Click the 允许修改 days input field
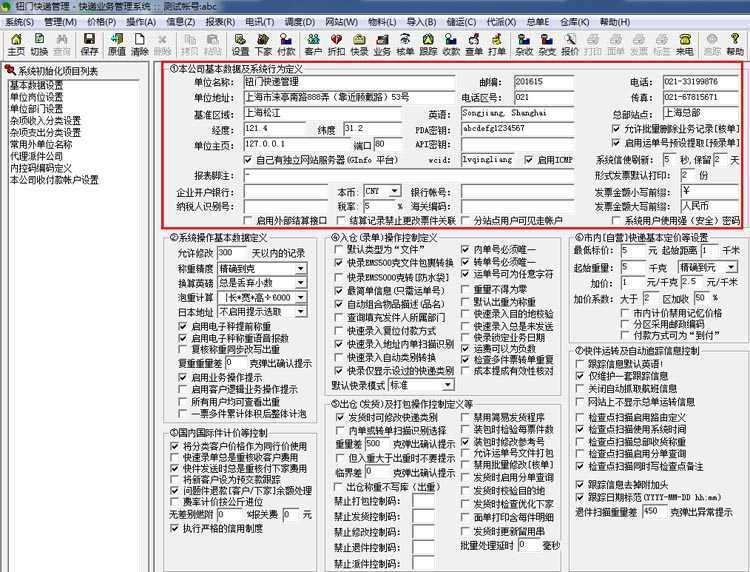 [232, 253]
